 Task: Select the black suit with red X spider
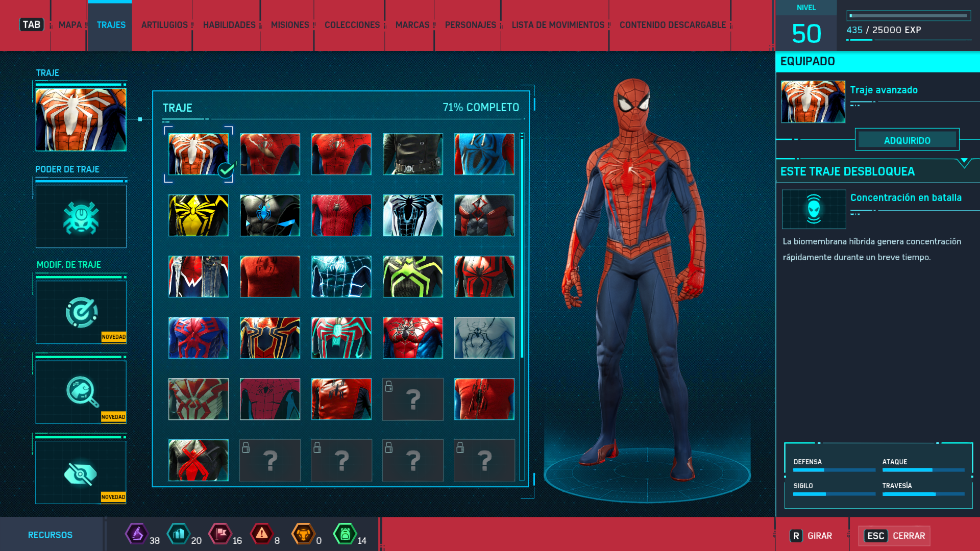[199, 460]
